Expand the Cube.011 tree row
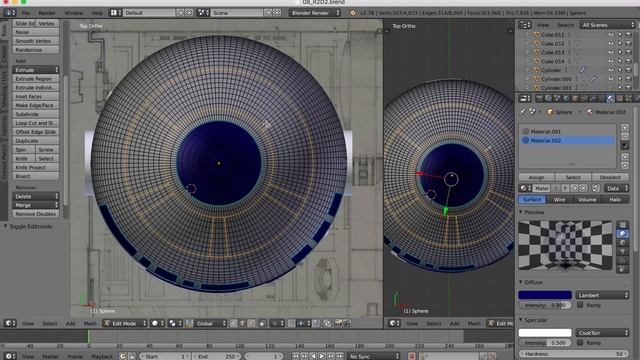The height and width of the screenshot is (360, 640). click(527, 35)
